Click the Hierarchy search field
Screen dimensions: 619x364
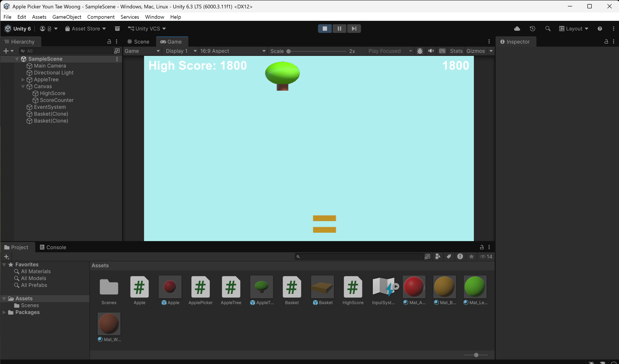click(x=66, y=51)
